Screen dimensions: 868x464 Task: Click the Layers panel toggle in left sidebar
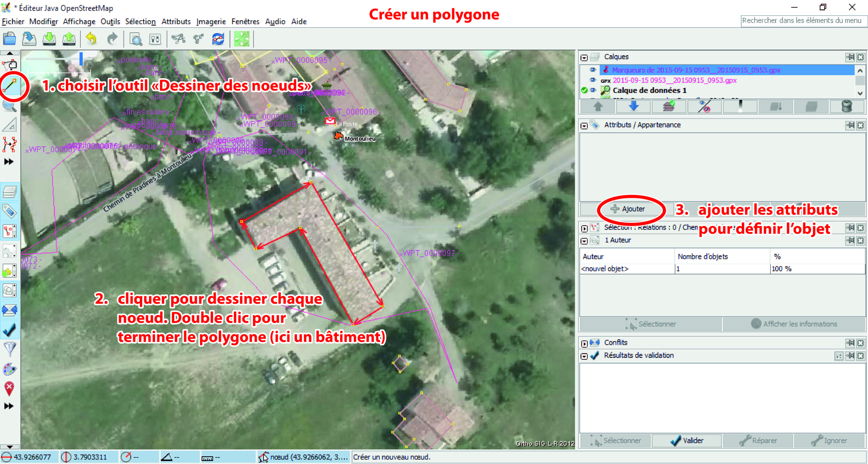(10, 192)
